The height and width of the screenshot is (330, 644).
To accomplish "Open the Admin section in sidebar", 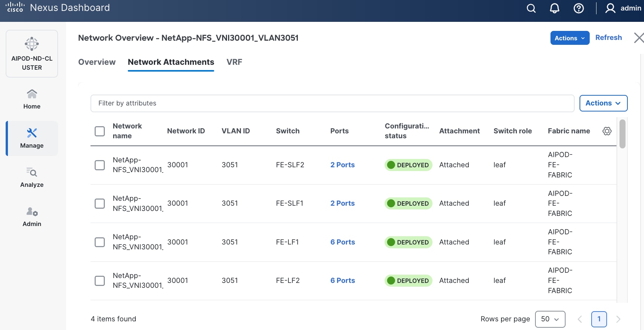I will pos(32,217).
